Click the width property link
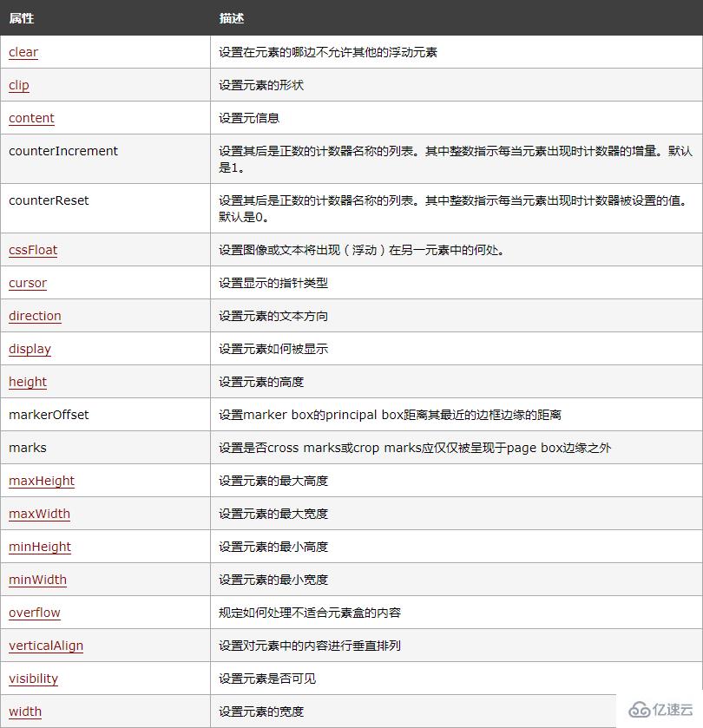Image resolution: width=703 pixels, height=728 pixels. tap(25, 712)
